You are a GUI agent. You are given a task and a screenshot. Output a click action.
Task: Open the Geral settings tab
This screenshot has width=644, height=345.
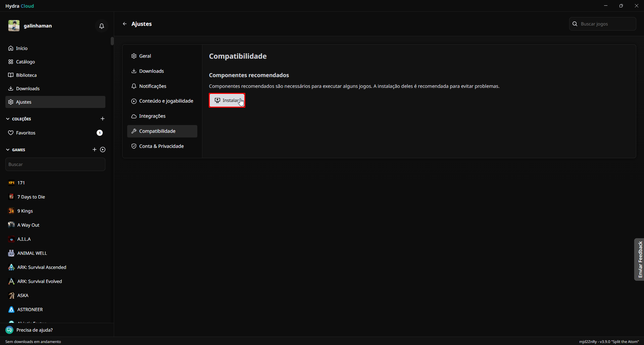145,56
